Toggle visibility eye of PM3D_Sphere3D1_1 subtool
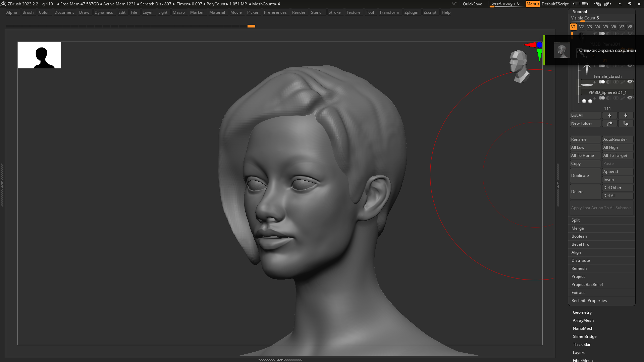644x362 pixels. click(x=630, y=82)
